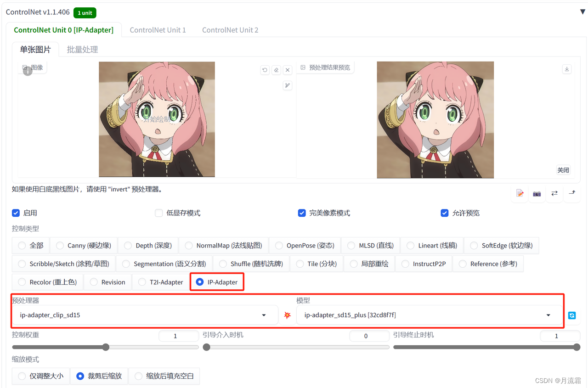This screenshot has width=588, height=388.
Task: Choose 缩放后填充空白 resize mode
Action: [164, 376]
